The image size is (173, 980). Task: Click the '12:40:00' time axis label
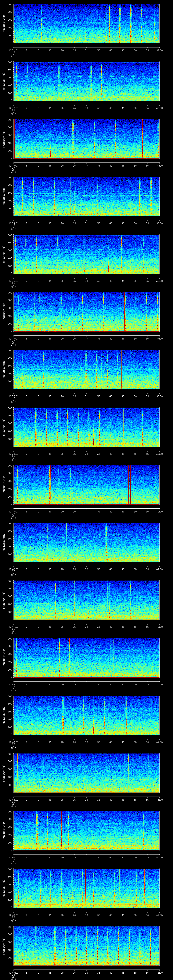pyautogui.click(x=14, y=569)
